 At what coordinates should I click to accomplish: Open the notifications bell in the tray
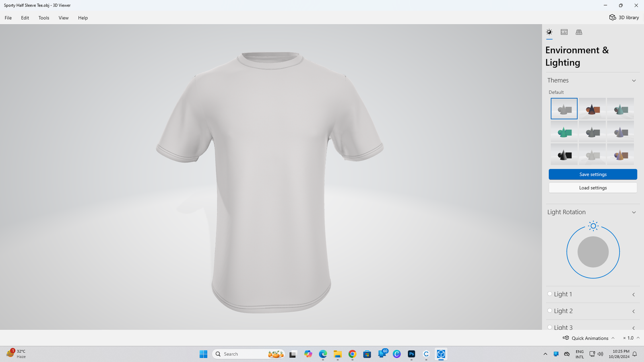coord(635,354)
